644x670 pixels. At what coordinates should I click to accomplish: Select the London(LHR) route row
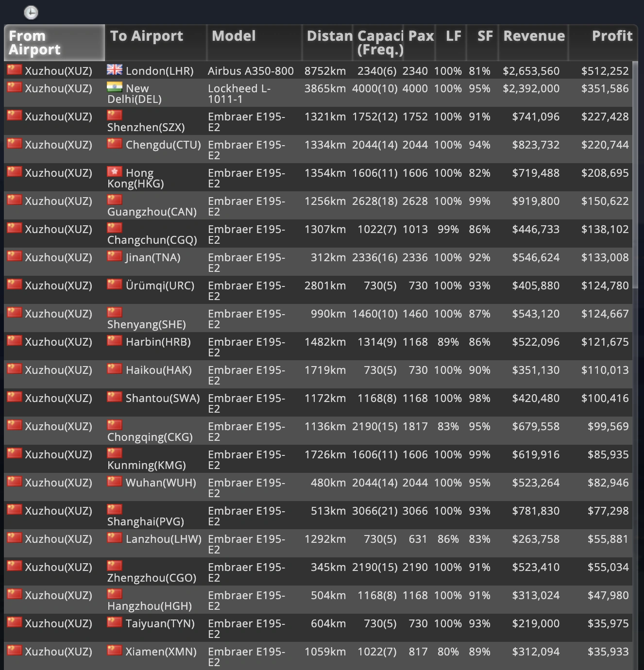coord(318,70)
